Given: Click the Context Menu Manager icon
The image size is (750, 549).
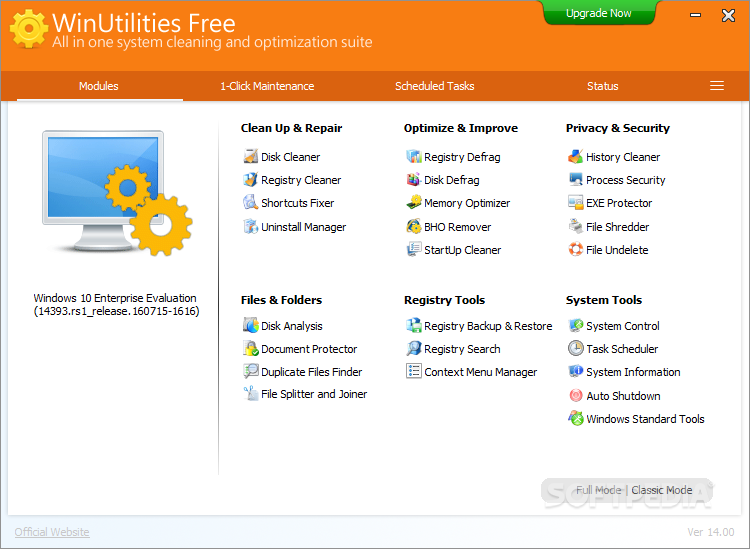Looking at the screenshot, I should pos(414,371).
